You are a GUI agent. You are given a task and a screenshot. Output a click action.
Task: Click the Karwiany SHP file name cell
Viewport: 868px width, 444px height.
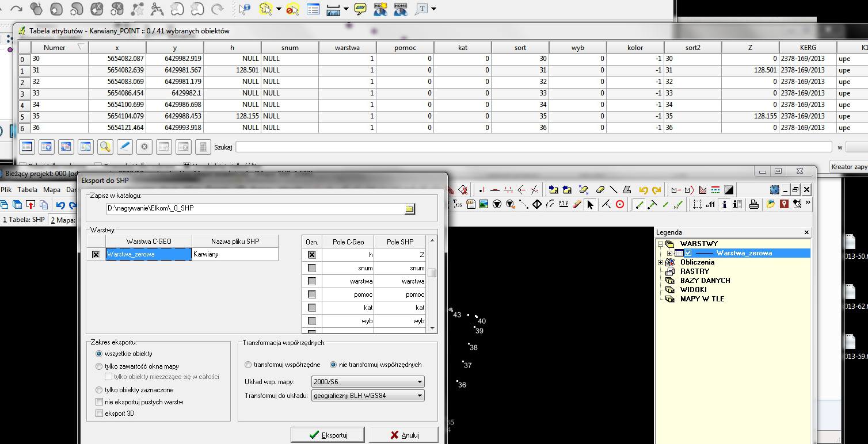pos(235,254)
